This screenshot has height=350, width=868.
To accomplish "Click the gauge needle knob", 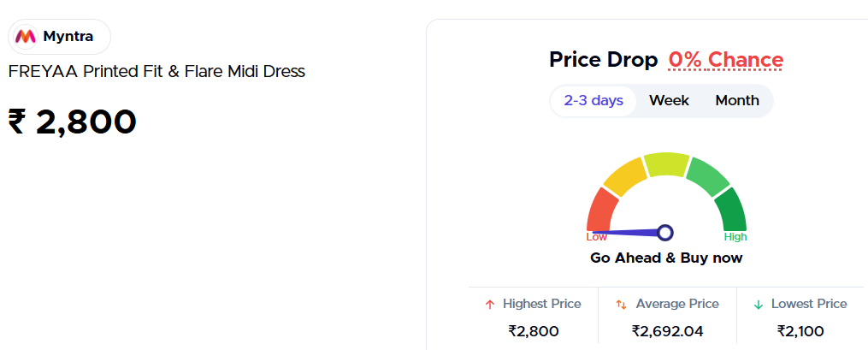I will pyautogui.click(x=664, y=232).
